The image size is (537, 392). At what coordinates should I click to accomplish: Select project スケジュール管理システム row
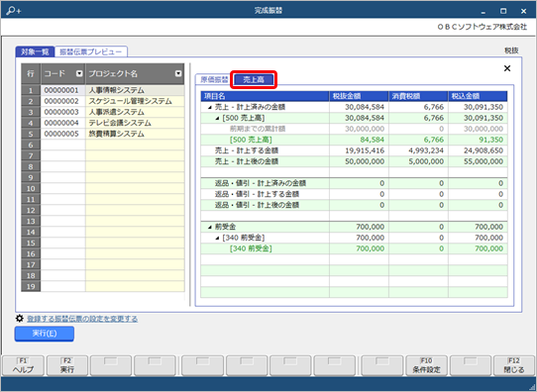click(x=135, y=101)
